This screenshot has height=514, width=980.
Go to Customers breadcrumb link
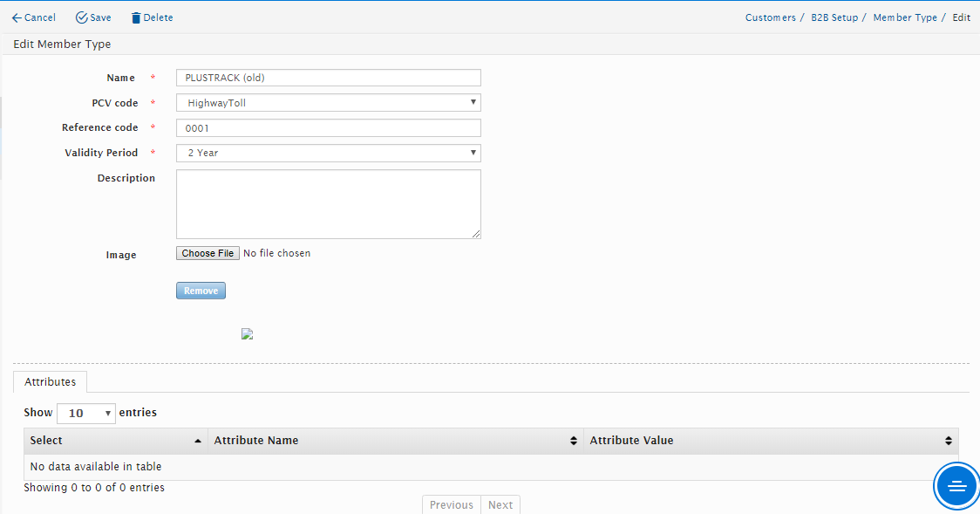(770, 17)
